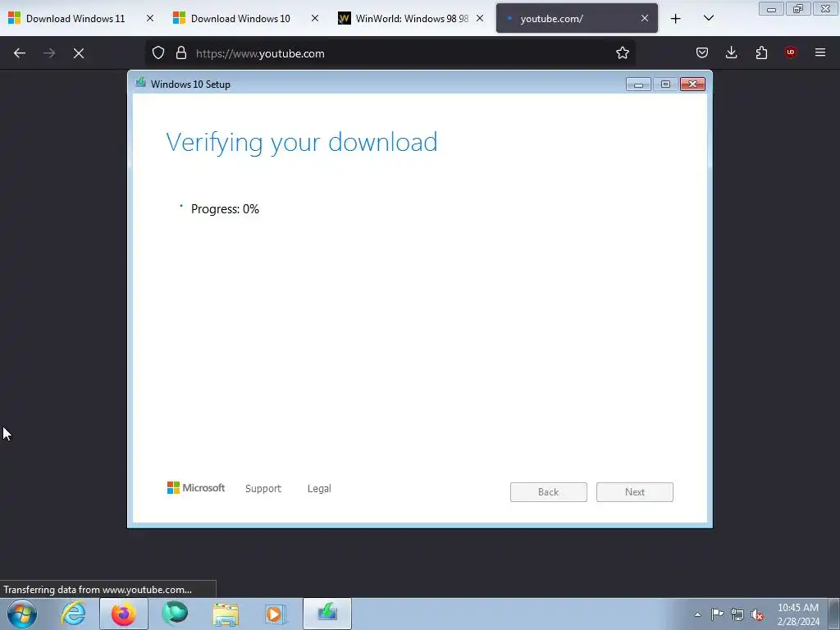
Task: Open the Firefox extensions puzzle icon
Action: coord(761,52)
